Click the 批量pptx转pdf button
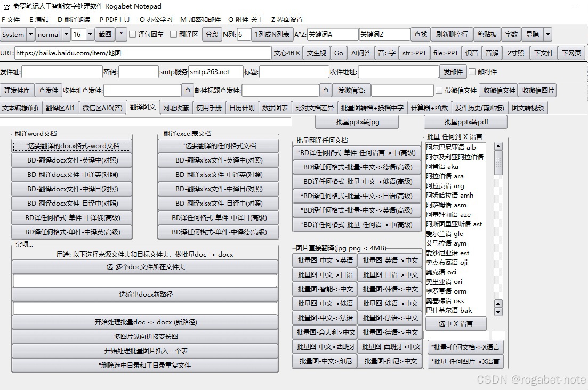The image size is (588, 390). point(466,122)
